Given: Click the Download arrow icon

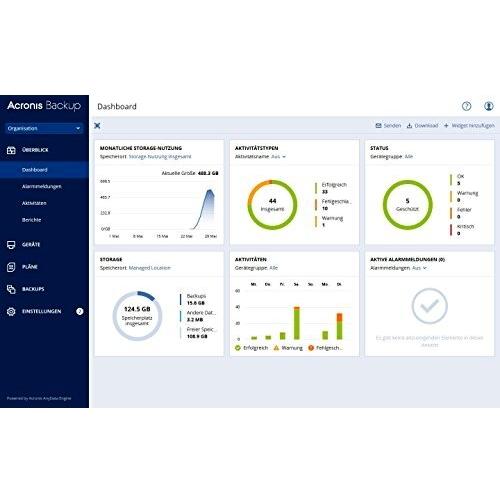Looking at the screenshot, I should [409, 126].
